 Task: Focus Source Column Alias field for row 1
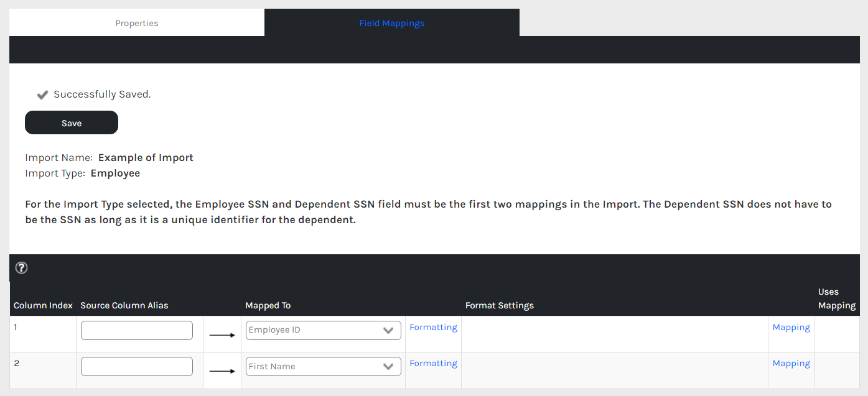point(137,331)
